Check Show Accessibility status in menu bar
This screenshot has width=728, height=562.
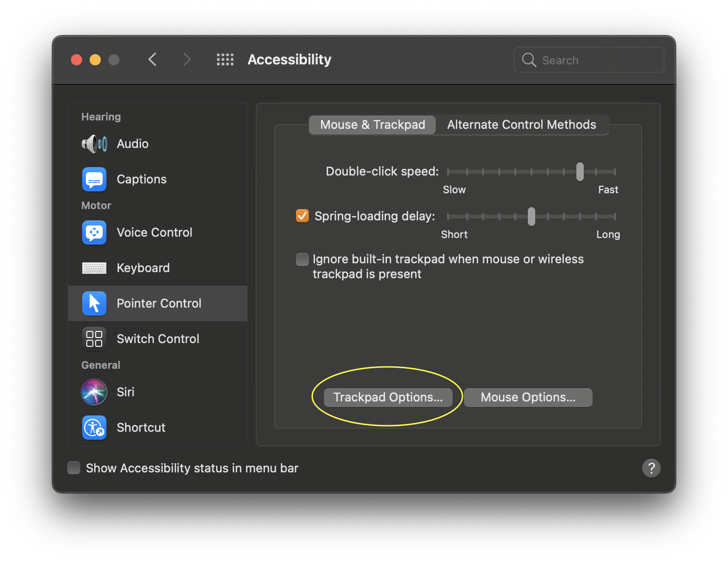coord(73,468)
